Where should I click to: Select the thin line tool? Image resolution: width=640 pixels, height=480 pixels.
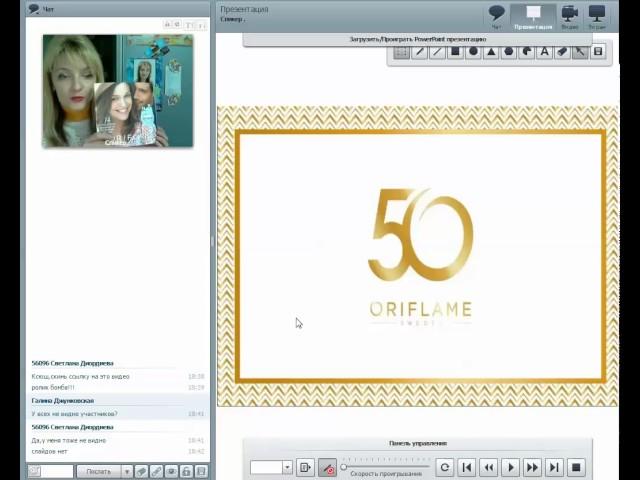(x=437, y=52)
